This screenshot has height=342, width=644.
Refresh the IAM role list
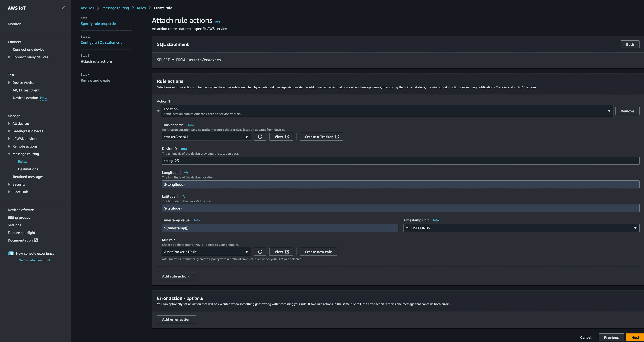(260, 252)
